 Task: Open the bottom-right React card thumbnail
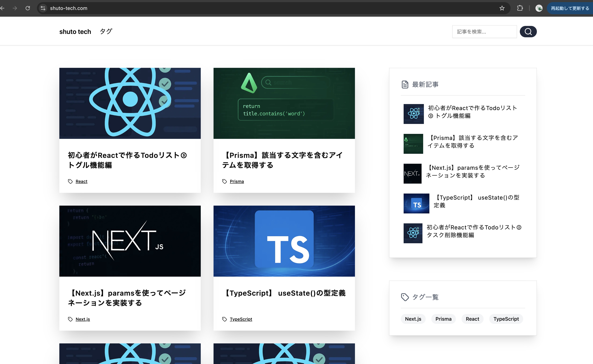coord(284,354)
